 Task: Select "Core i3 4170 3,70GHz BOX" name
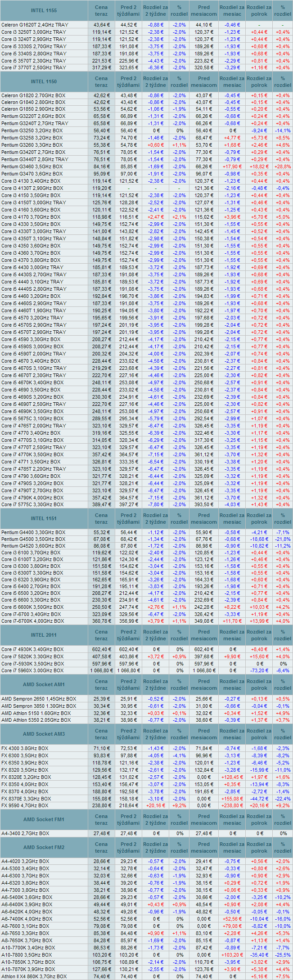[x=31, y=217]
